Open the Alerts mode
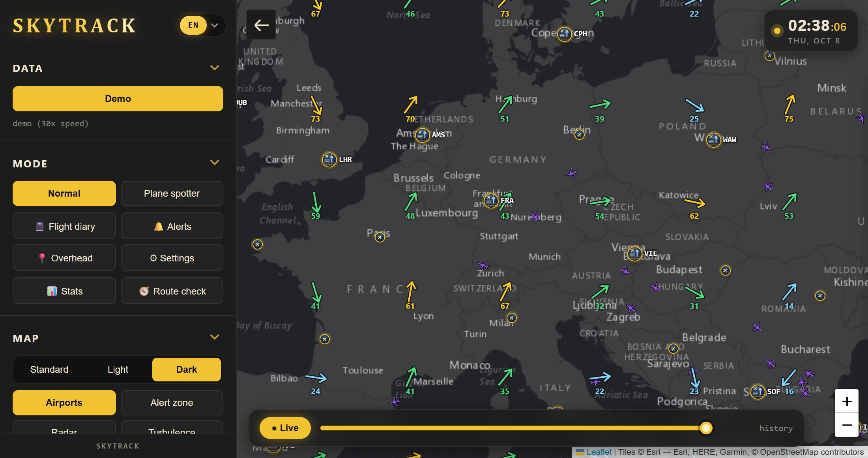 [x=172, y=226]
